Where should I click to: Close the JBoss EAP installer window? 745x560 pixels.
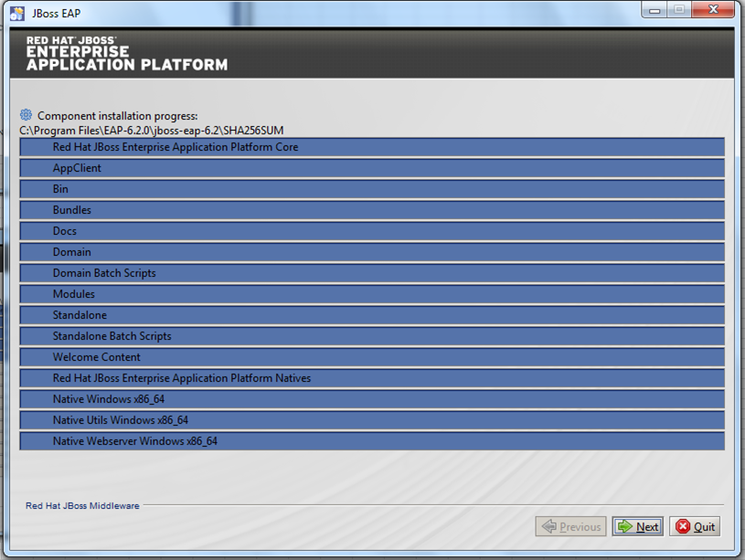pos(713,10)
